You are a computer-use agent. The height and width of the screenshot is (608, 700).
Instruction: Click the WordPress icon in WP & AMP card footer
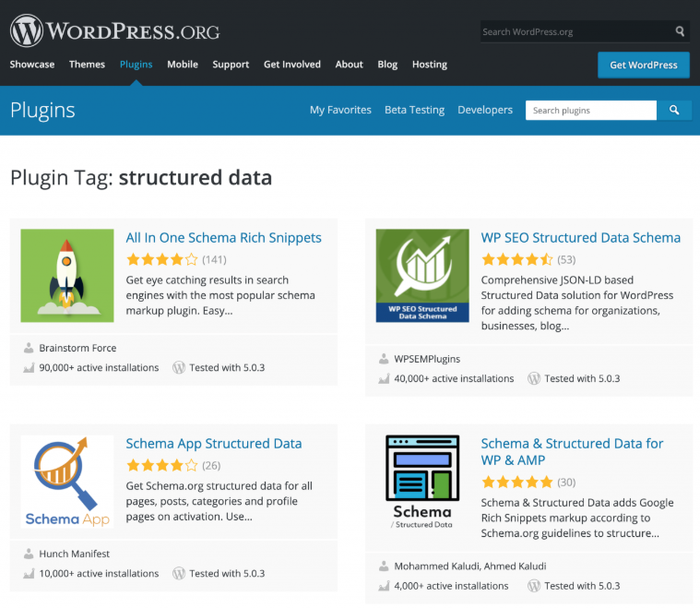(534, 586)
